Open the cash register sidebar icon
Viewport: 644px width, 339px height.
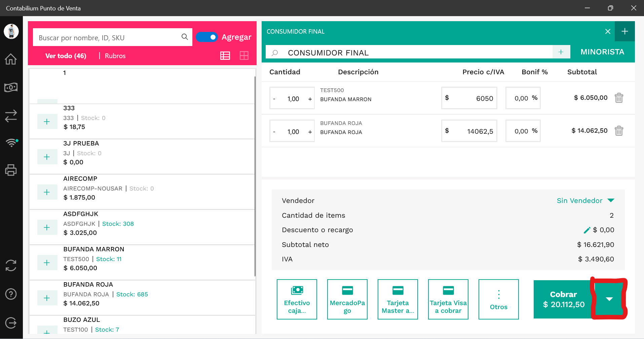coord(11,88)
